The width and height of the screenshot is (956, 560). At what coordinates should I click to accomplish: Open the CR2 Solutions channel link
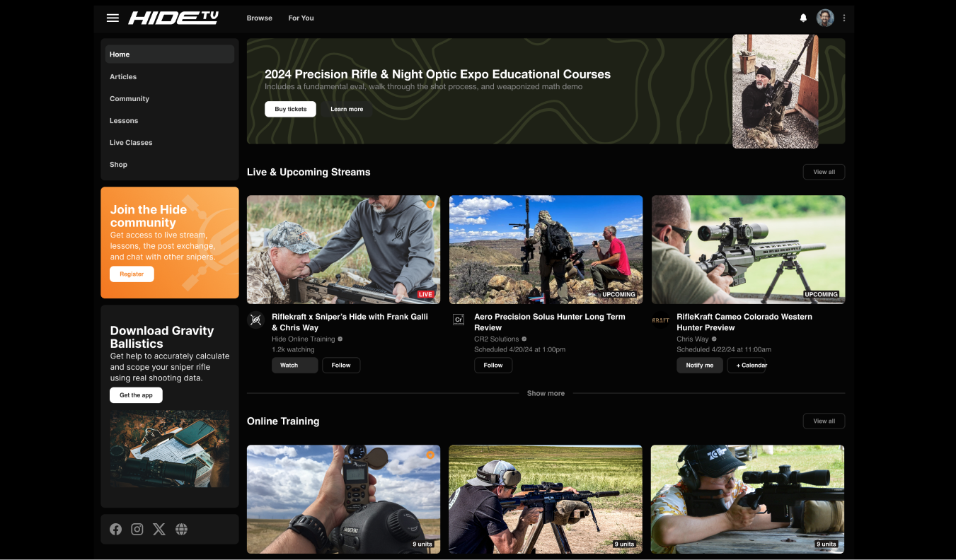point(497,339)
